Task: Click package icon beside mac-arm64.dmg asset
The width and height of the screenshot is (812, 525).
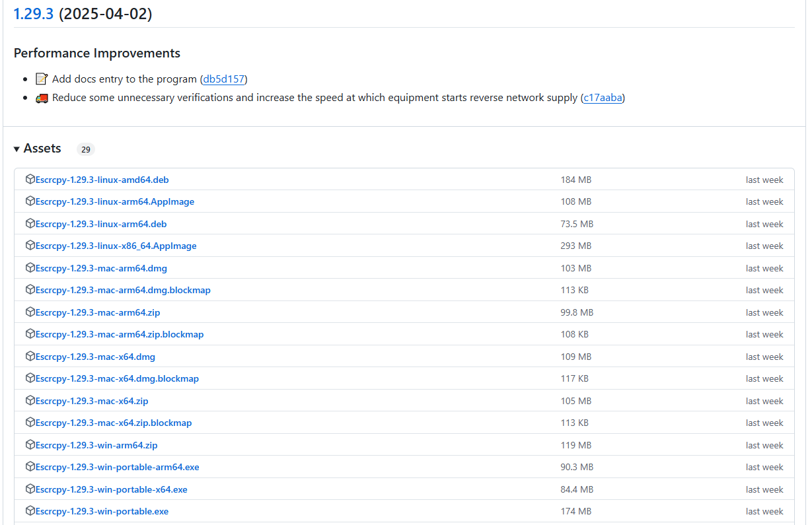Action: coord(30,267)
